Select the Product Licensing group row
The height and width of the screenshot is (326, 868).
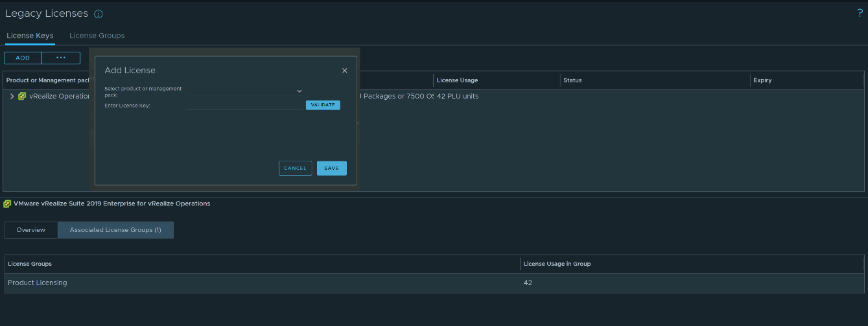coord(38,283)
